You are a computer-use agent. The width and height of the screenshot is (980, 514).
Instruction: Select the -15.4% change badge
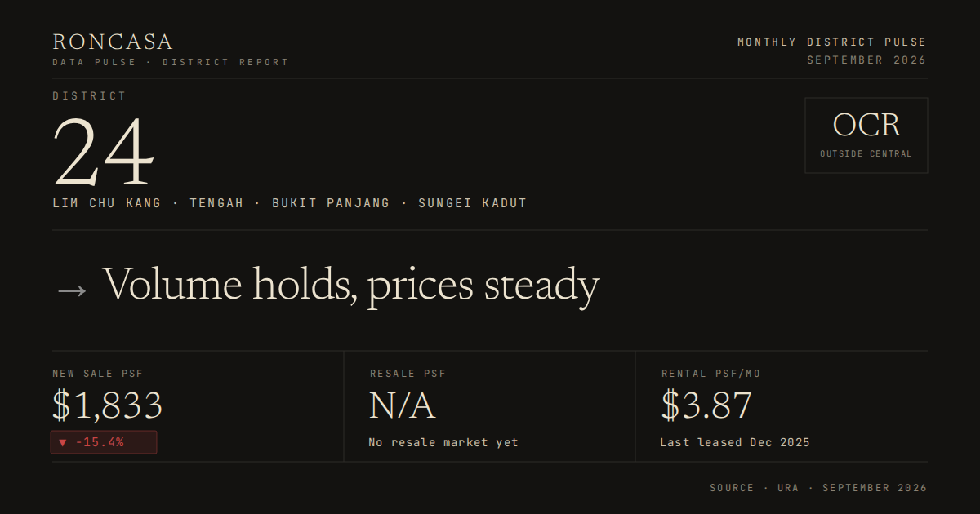[x=104, y=442]
